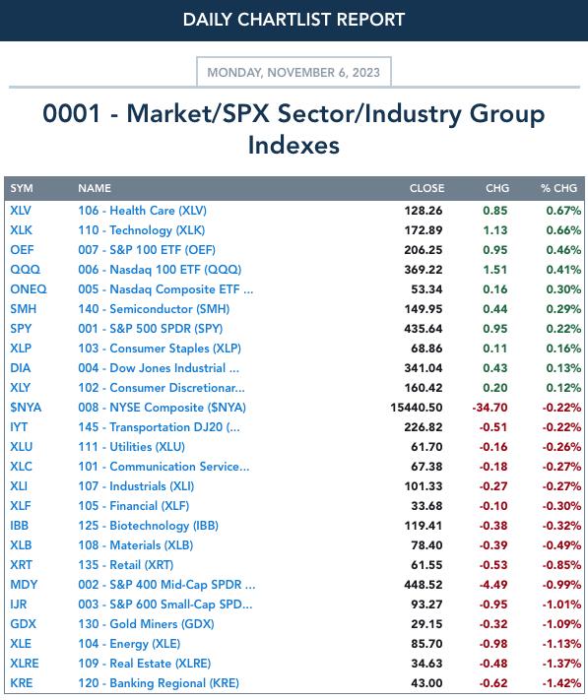Click the OEF ticker symbol
The image size is (588, 700).
click(x=22, y=249)
